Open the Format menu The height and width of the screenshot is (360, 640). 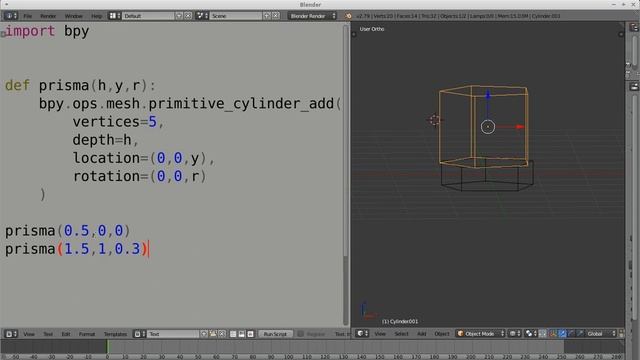(x=87, y=334)
